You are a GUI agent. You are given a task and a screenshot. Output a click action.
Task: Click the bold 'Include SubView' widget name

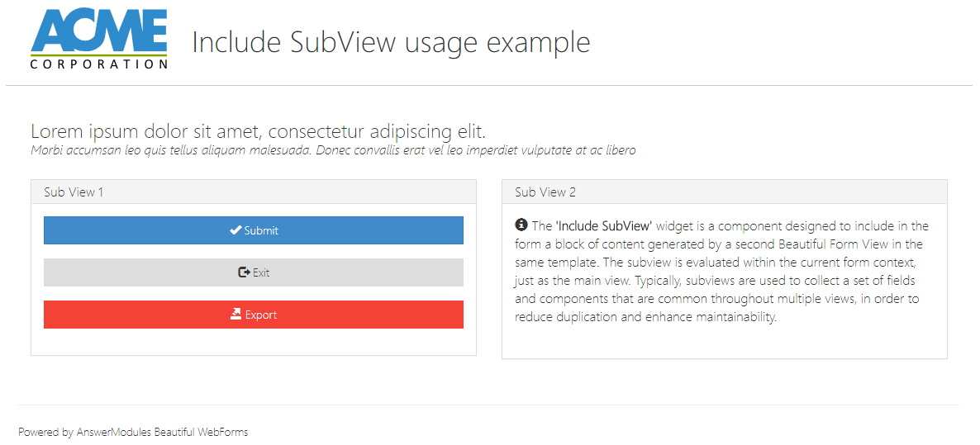pos(605,226)
